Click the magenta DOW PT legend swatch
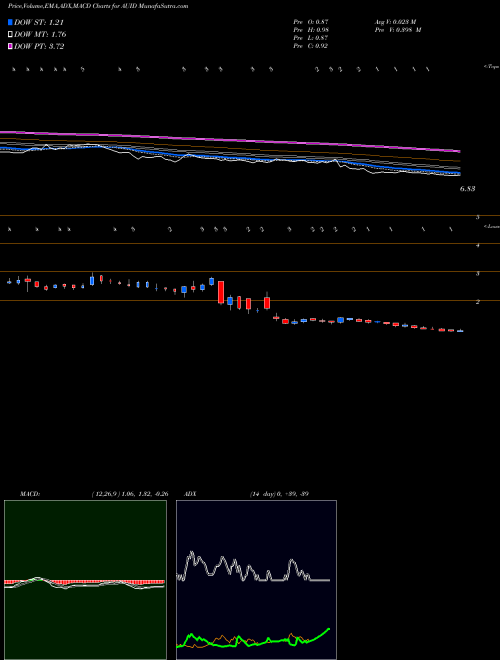Screen dimensions: 500x660 (10, 46)
